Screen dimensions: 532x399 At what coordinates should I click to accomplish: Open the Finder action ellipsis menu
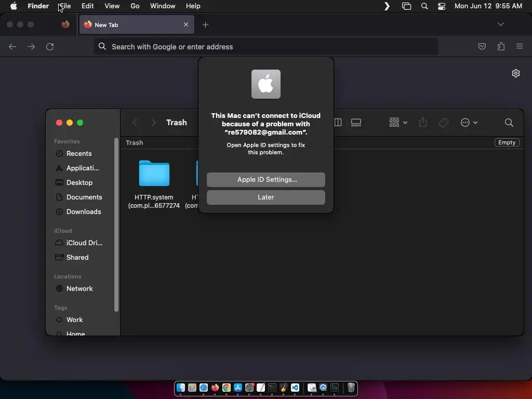[x=469, y=123]
